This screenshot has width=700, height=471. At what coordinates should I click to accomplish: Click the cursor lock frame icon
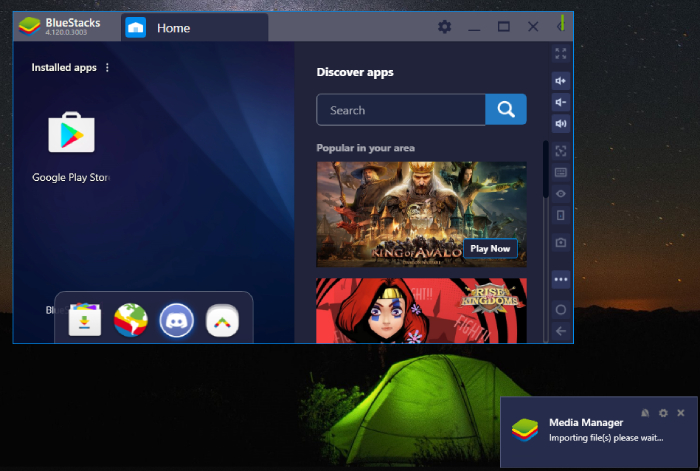(561, 151)
